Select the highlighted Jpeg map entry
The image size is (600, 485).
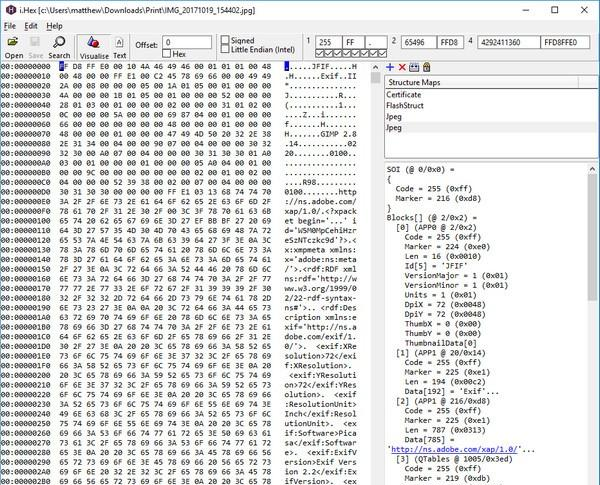click(394, 128)
